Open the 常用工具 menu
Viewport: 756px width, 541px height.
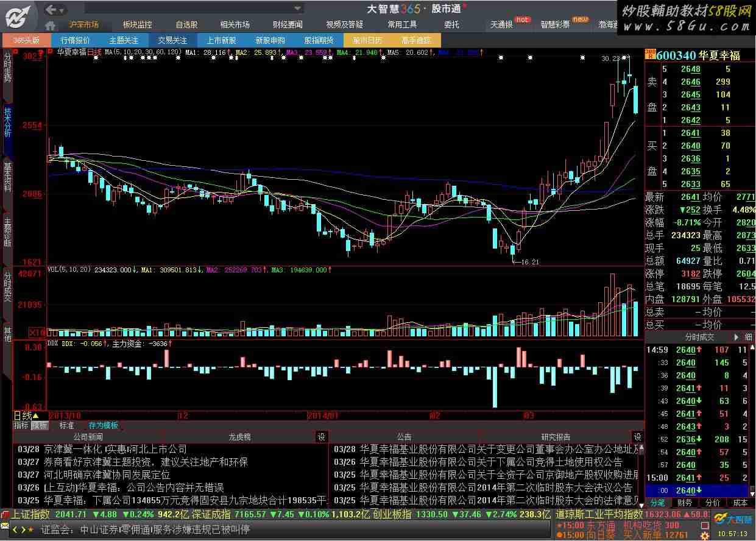pyautogui.click(x=402, y=25)
